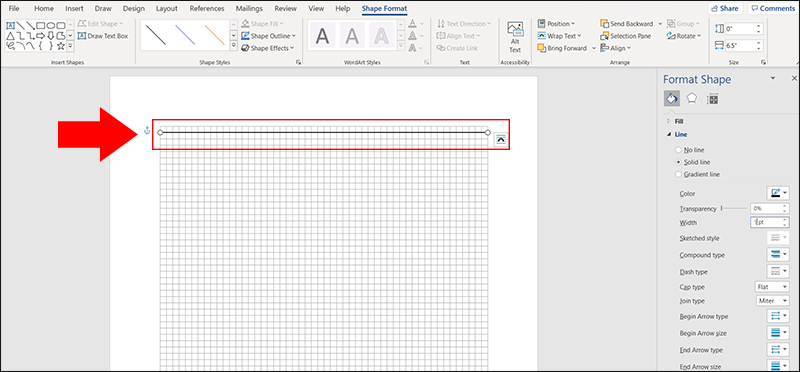Switch to the Draw tab
The height and width of the screenshot is (372, 800).
(103, 8)
